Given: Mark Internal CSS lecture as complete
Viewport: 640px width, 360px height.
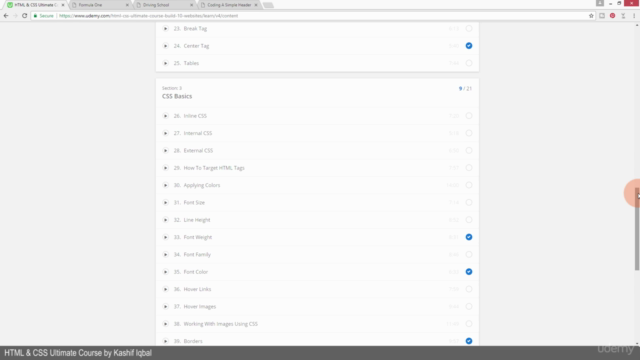Looking at the screenshot, I should coord(469,133).
